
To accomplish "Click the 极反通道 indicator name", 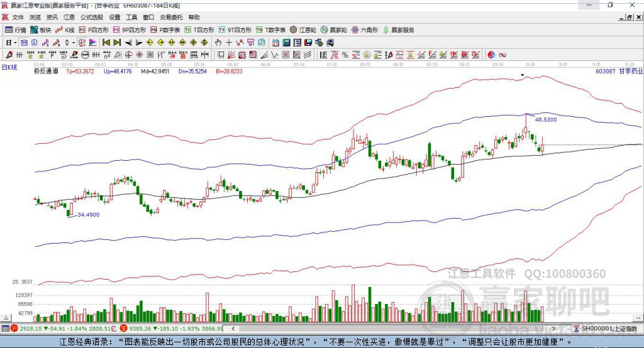I will (x=46, y=71).
